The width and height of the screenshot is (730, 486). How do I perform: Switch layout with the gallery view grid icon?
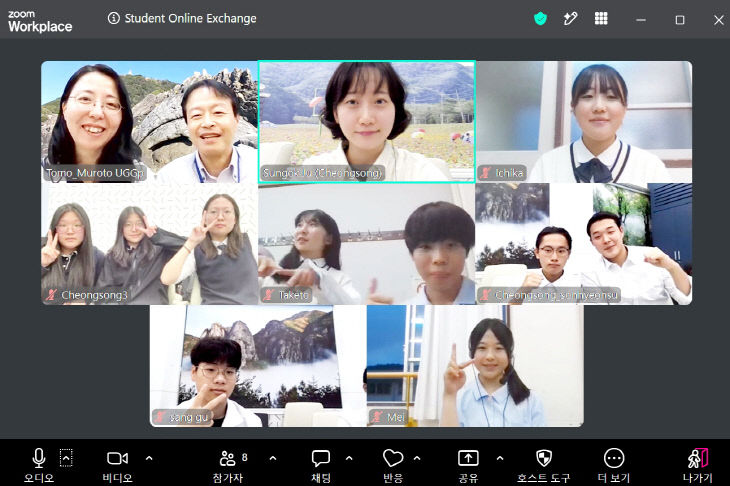tap(601, 18)
